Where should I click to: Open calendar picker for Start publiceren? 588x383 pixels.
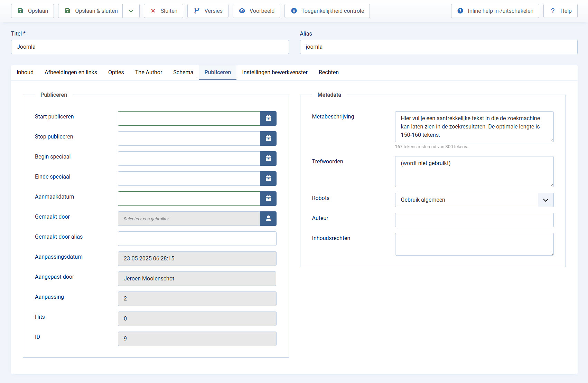coord(268,118)
